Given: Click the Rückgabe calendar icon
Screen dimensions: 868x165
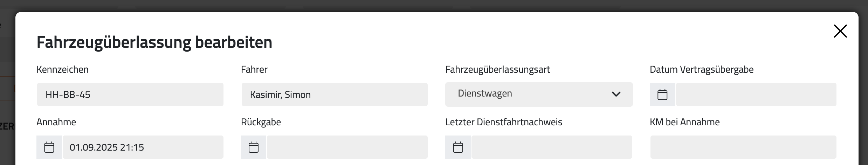Looking at the screenshot, I should click(254, 147).
